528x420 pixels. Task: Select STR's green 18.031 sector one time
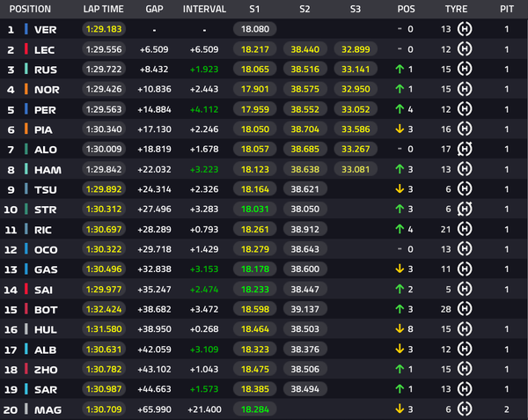[255, 209]
